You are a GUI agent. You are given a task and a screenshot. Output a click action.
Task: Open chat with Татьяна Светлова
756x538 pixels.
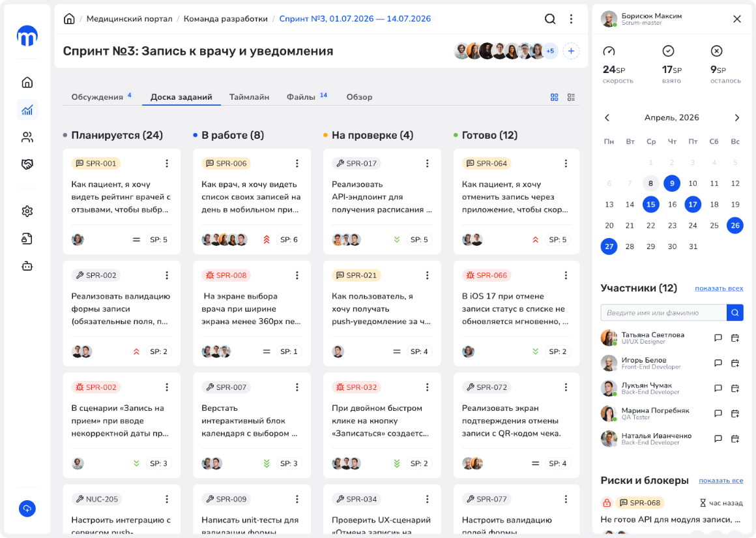(718, 338)
